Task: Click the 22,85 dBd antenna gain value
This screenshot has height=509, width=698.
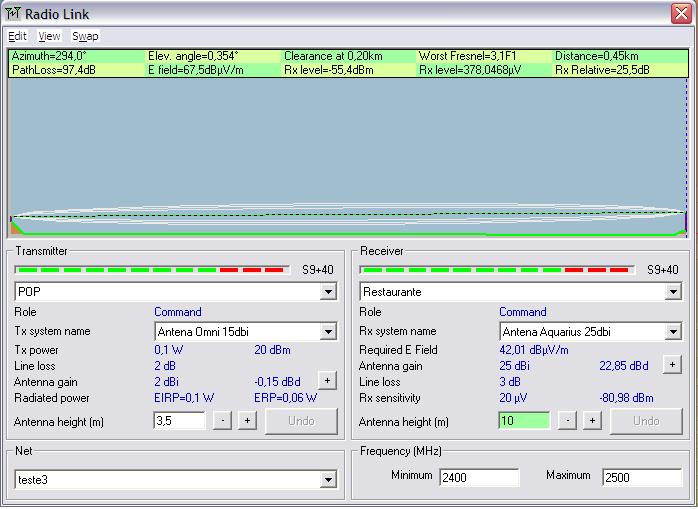Action: click(x=624, y=366)
